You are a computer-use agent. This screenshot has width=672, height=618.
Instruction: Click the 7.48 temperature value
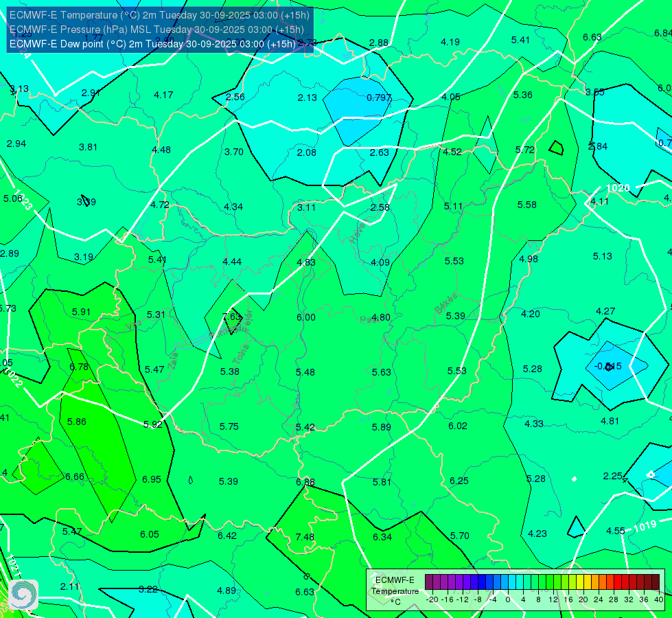click(305, 537)
